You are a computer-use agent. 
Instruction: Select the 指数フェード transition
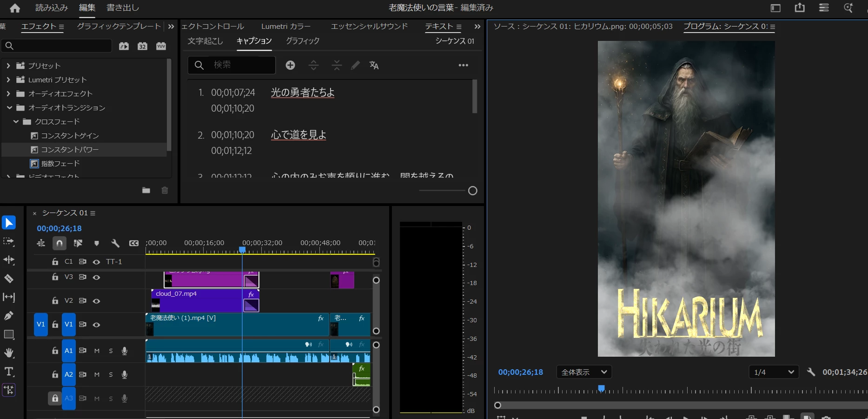[x=60, y=163]
